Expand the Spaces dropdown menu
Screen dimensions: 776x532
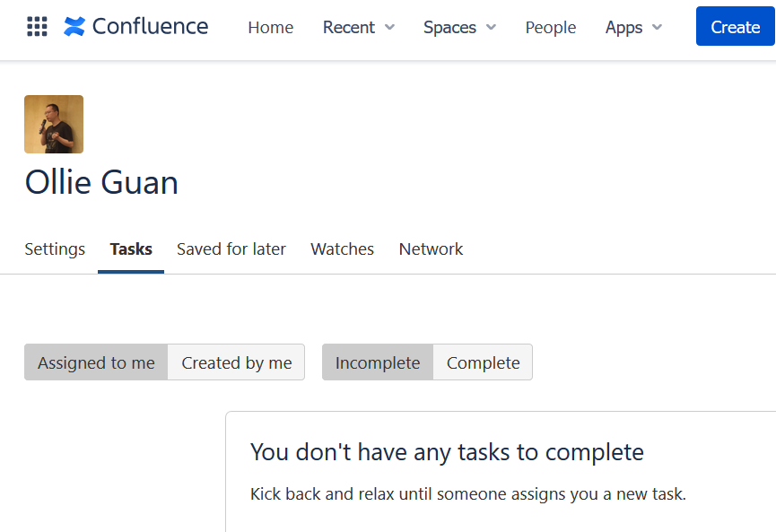pyautogui.click(x=459, y=27)
